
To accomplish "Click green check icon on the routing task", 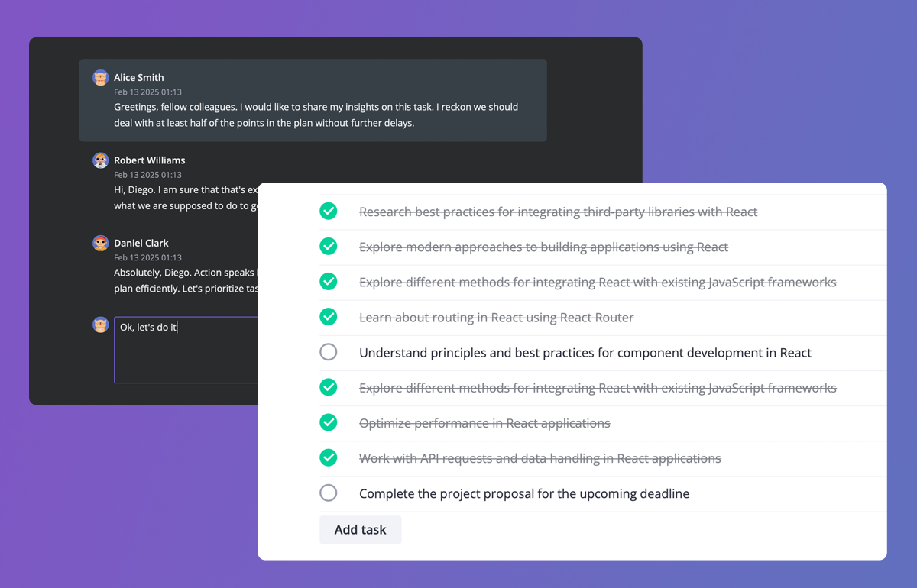I will point(329,316).
